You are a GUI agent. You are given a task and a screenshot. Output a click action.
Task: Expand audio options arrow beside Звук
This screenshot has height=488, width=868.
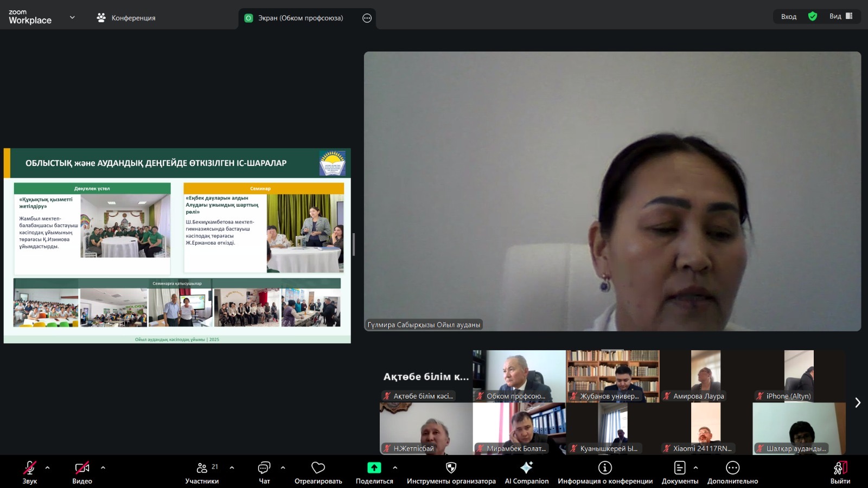point(48,467)
